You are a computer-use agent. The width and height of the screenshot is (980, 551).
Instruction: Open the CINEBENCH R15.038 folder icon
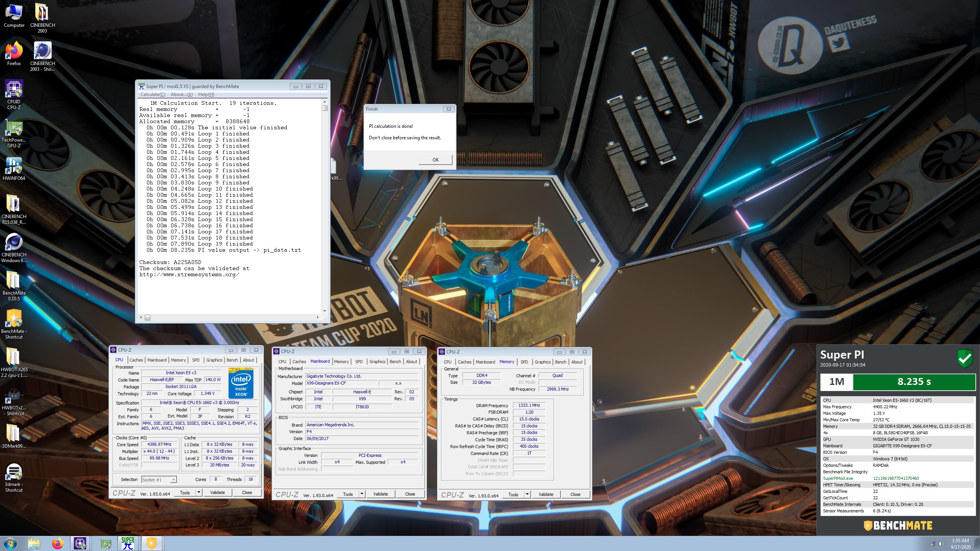14,209
